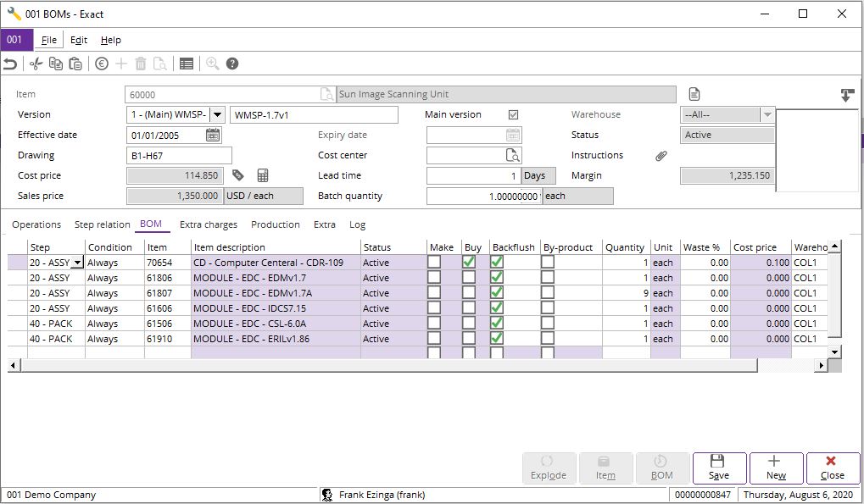This screenshot has height=504, width=864.
Task: Click the Drawing field containing B1-H67
Action: pyautogui.click(x=179, y=155)
